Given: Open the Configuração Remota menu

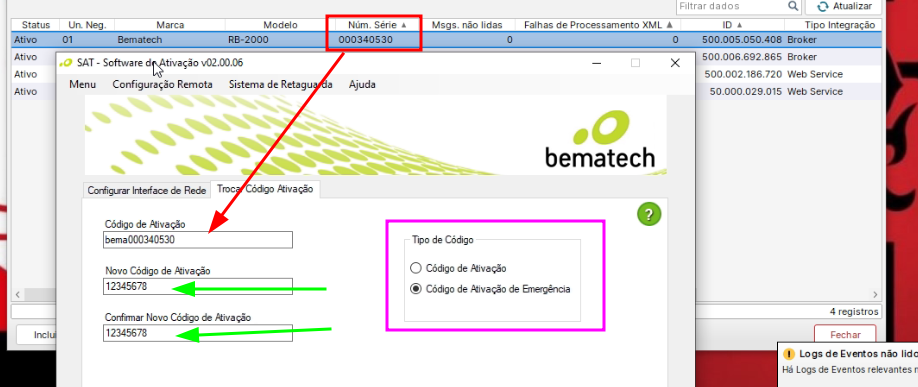Looking at the screenshot, I should point(162,84).
